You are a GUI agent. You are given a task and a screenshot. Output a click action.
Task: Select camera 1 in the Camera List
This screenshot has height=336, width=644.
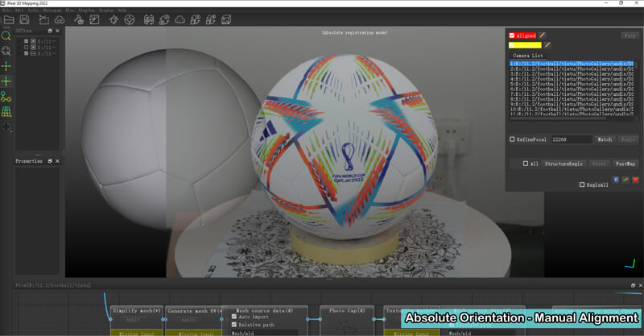572,64
